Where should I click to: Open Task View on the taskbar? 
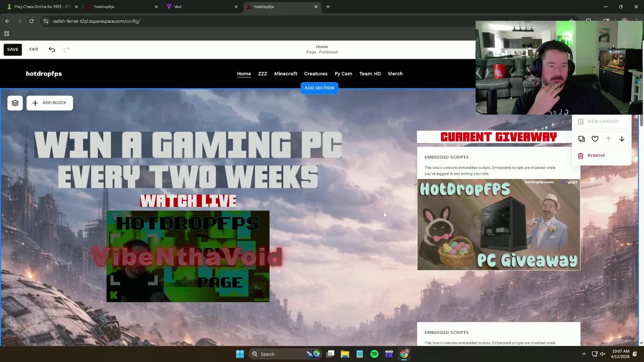pyautogui.click(x=331, y=354)
